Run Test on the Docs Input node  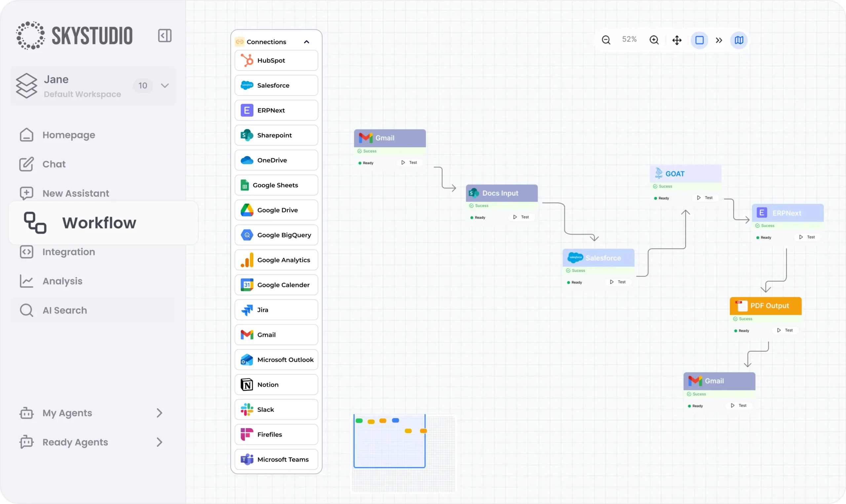pos(521,217)
